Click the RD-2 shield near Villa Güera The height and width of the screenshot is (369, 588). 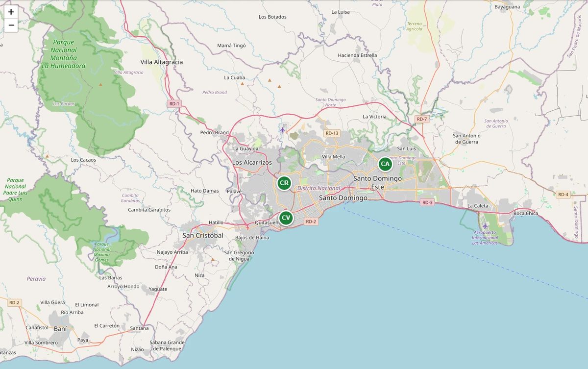pyautogui.click(x=14, y=302)
